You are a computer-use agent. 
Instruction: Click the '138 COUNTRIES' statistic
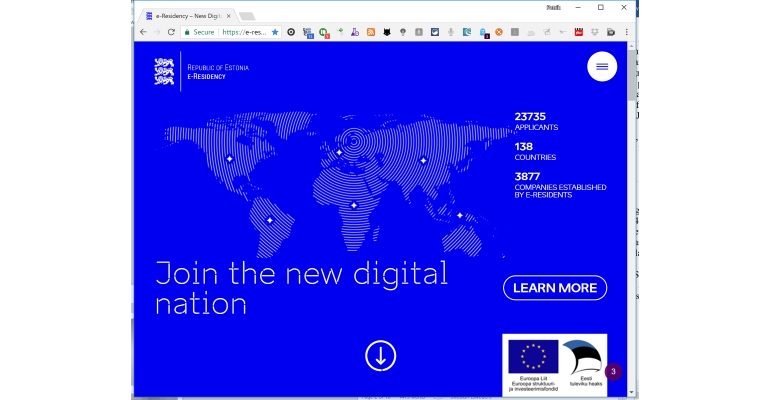(535, 151)
